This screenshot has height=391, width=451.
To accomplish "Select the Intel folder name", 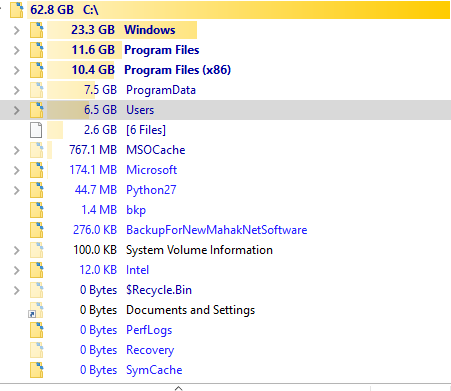I will click(137, 270).
